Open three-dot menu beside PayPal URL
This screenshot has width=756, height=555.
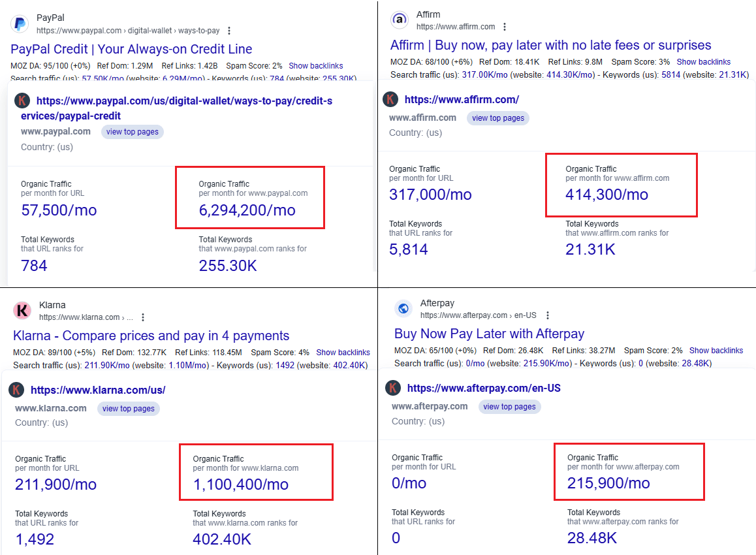(x=229, y=31)
